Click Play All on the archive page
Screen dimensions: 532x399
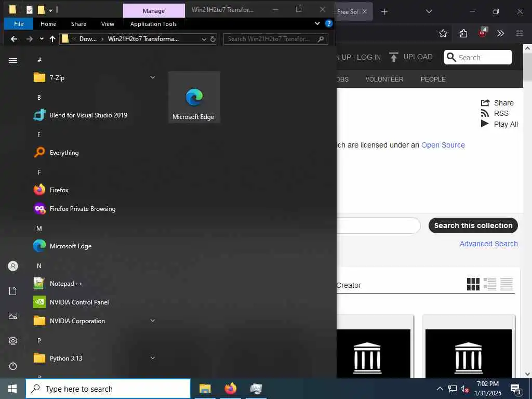[499, 124]
